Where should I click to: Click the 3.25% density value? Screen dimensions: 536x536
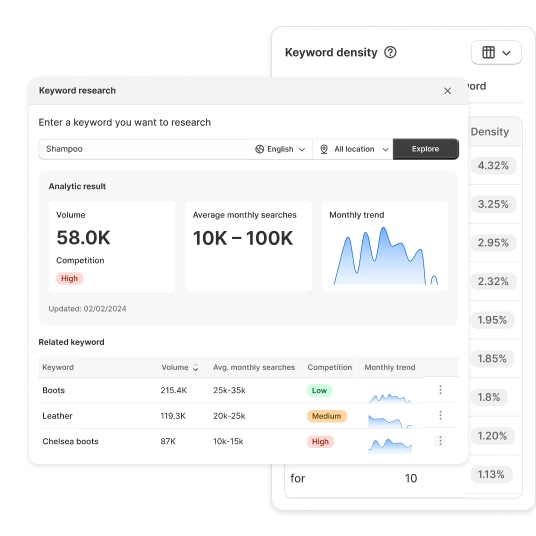pyautogui.click(x=493, y=204)
